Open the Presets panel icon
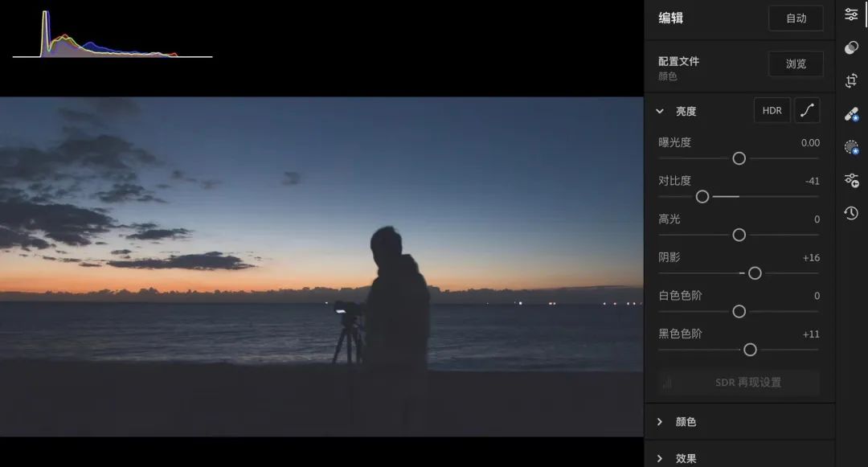The height and width of the screenshot is (467, 868). coord(851,48)
